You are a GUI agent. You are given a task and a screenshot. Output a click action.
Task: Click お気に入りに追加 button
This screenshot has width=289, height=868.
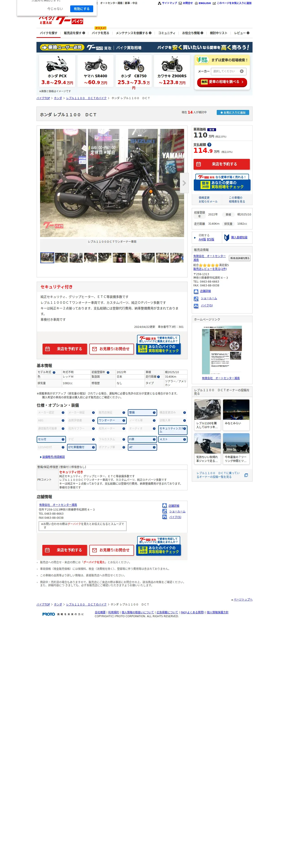click(233, 112)
